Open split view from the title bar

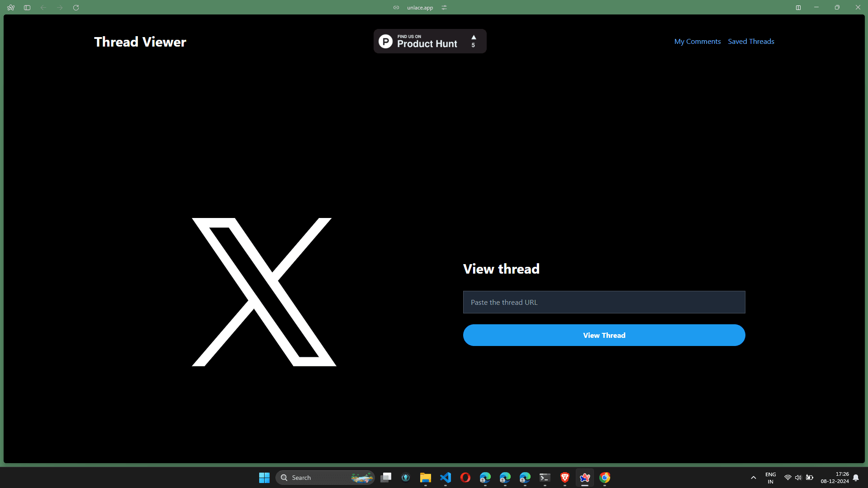[798, 8]
